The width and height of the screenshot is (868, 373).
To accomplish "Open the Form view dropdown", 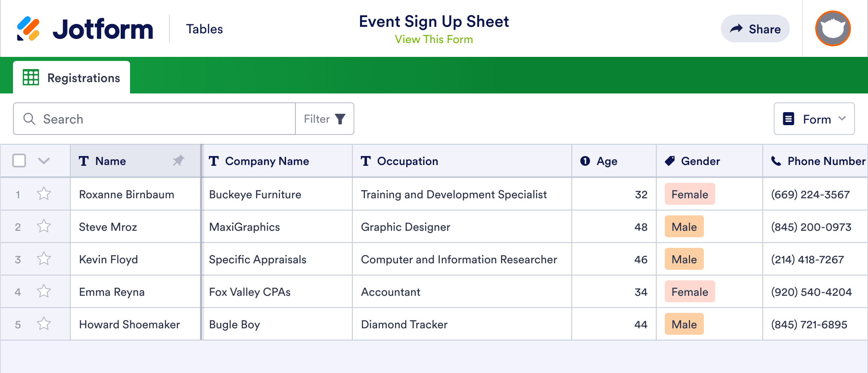I will (814, 119).
